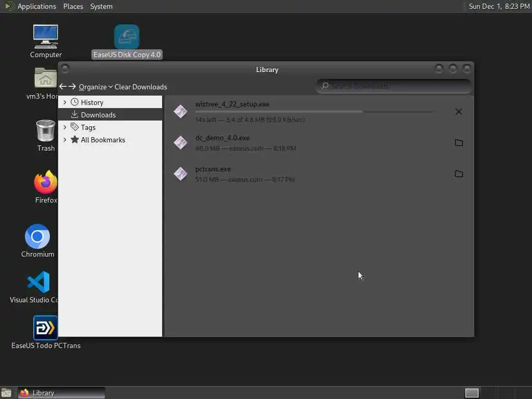The width and height of the screenshot is (532, 399).
Task: Show pctrans.exe in its containing folder
Action: 459,174
